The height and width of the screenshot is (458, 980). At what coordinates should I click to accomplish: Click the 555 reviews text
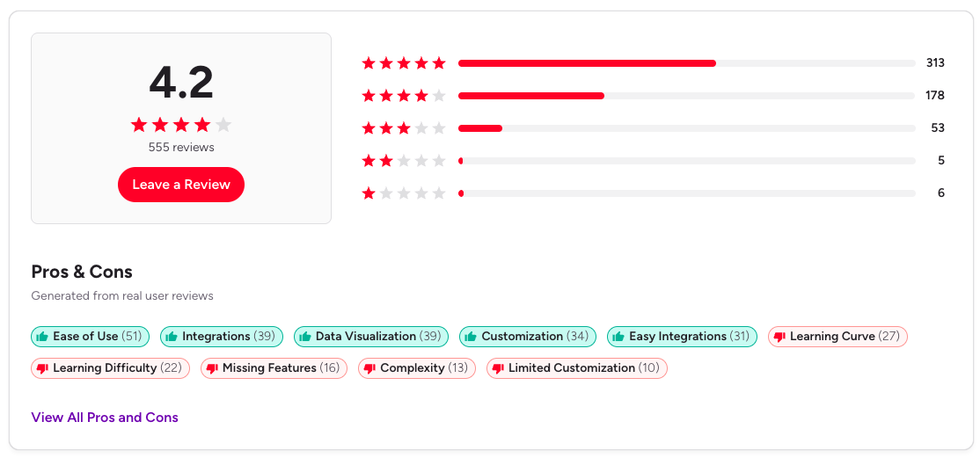181,147
